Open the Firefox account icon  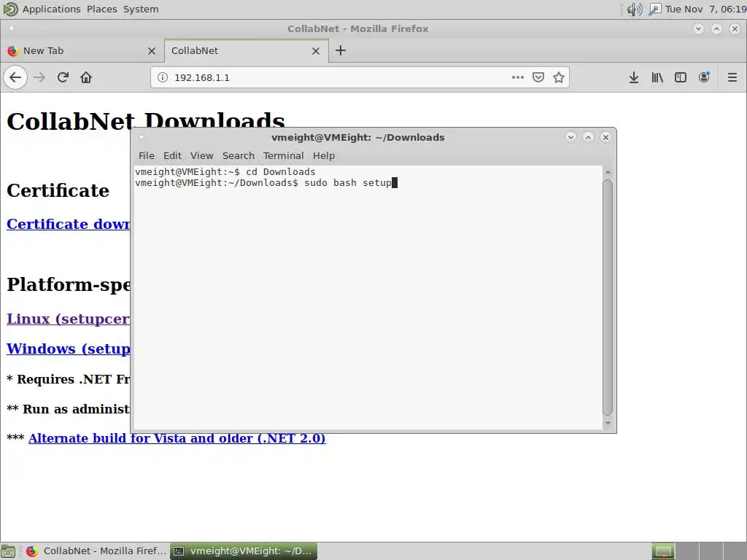(x=704, y=77)
